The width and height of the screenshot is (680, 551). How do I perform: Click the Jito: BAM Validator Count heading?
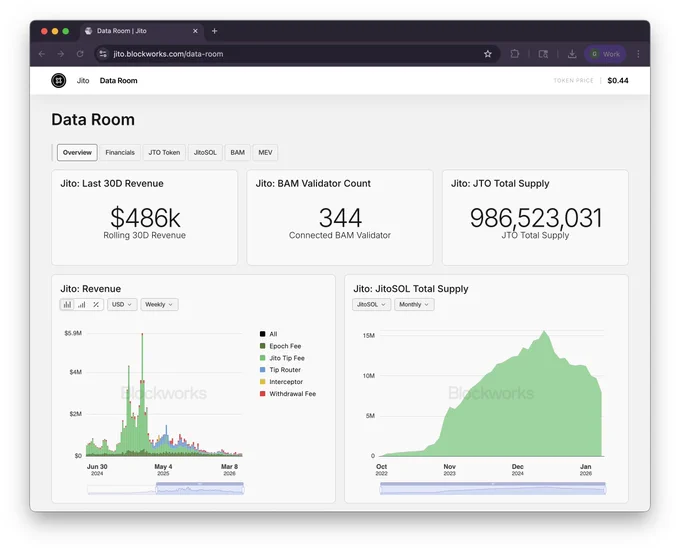click(313, 183)
